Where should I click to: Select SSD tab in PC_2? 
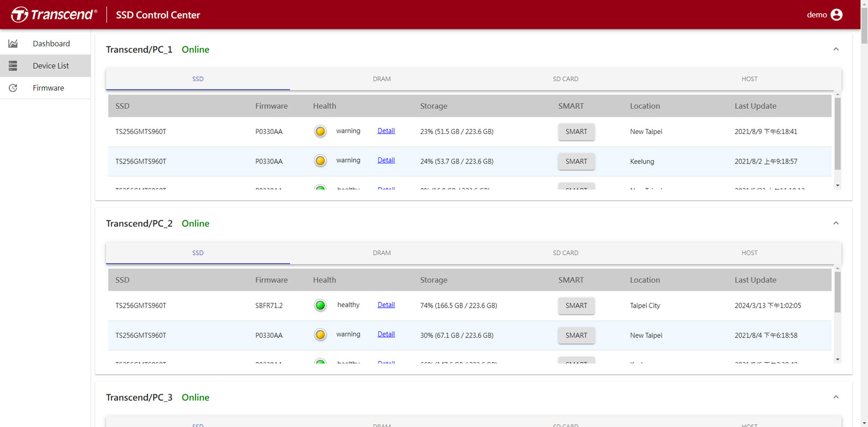click(198, 253)
